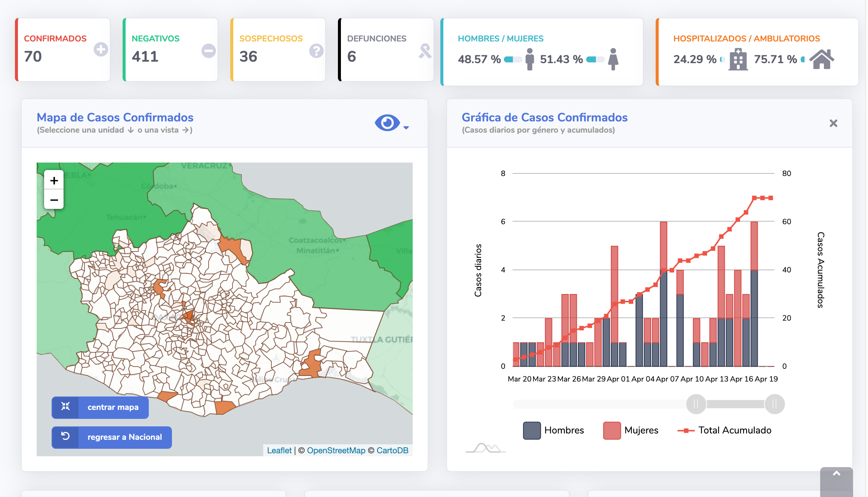Click the female figure icon
868x497 pixels.
[x=613, y=59]
